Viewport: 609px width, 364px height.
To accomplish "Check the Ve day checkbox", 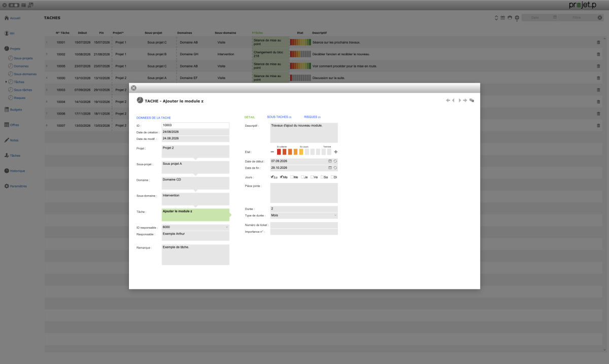I will click(312, 177).
